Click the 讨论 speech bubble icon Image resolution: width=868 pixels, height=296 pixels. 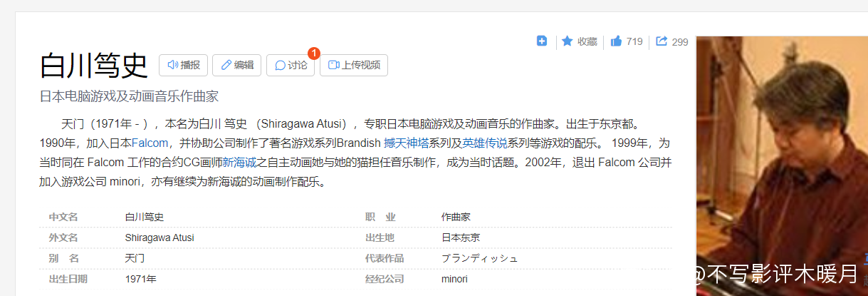[280, 65]
